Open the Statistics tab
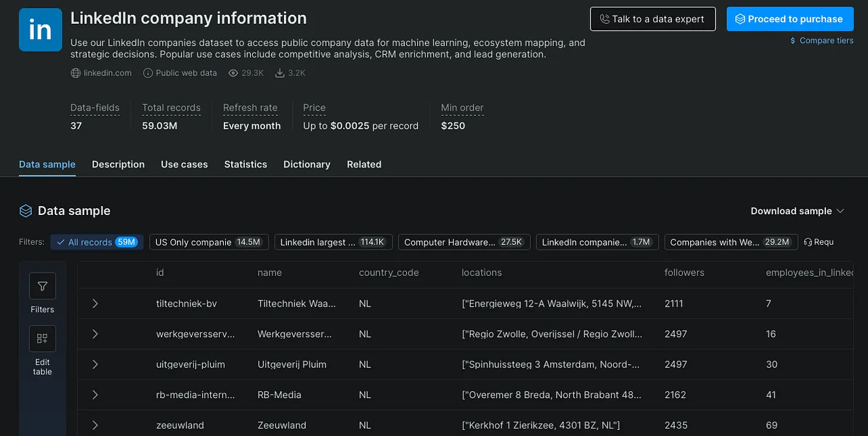Viewport: 868px width, 436px height. (x=245, y=164)
